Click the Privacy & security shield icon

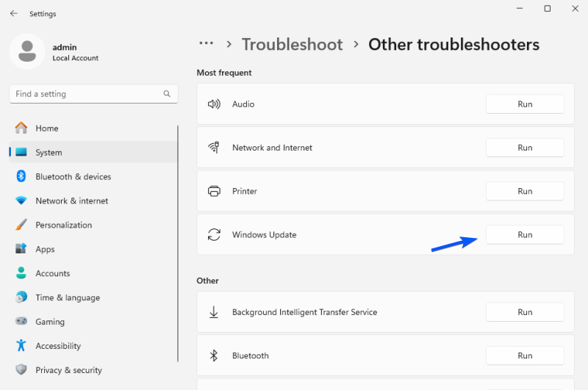pyautogui.click(x=21, y=370)
